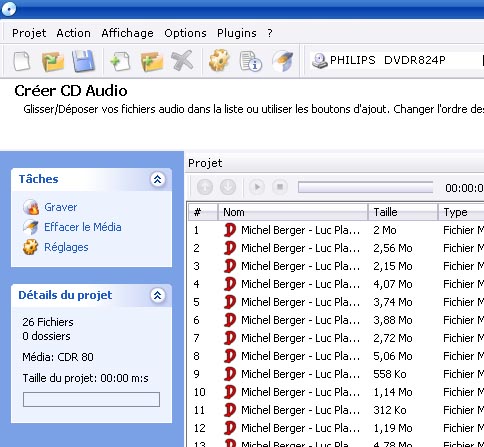Click the Réglages link

click(66, 247)
